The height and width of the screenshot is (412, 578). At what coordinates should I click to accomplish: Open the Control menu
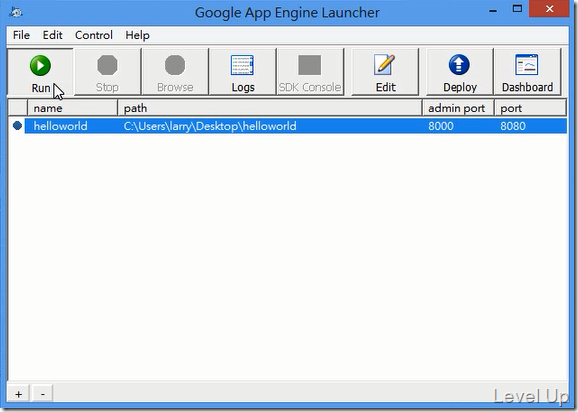click(94, 35)
